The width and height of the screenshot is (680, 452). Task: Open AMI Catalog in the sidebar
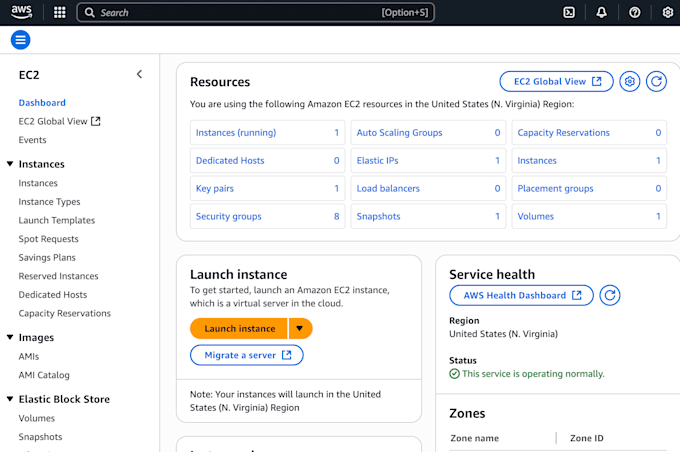click(44, 375)
